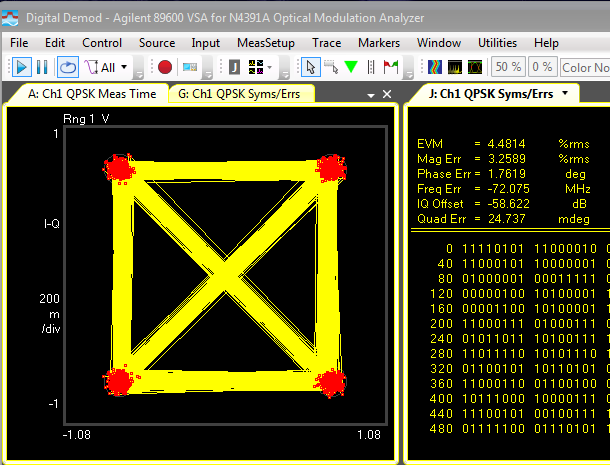The height and width of the screenshot is (465, 610).
Task: Open the Control menu
Action: pos(102,43)
